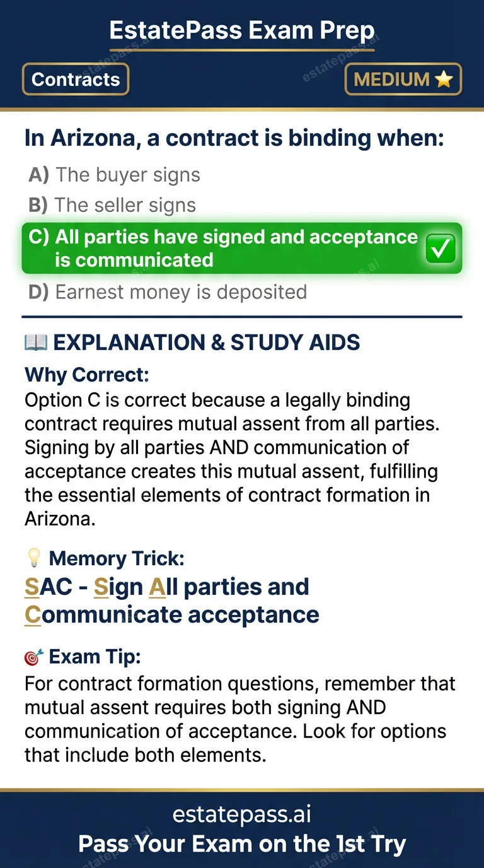The image size is (484, 868).
Task: Click the gold star on the MEDIUM badge
Action: (x=444, y=79)
